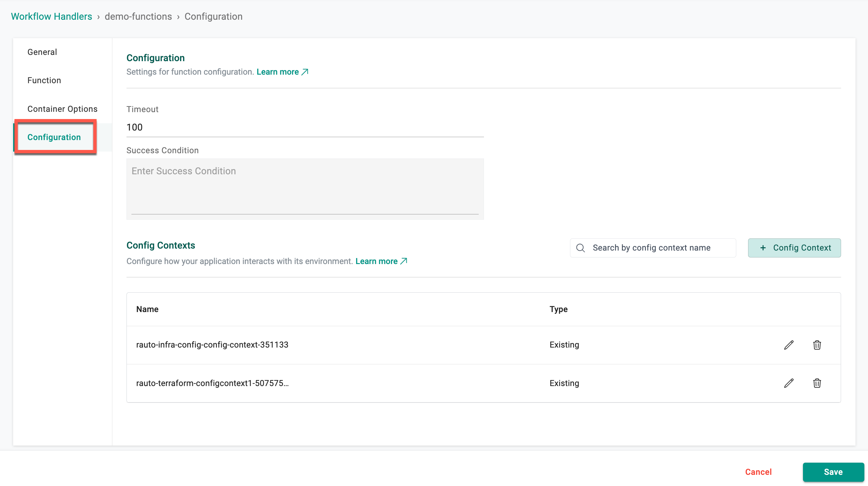Screen dimensions: 868x486
Task: Click the search magnifier icon
Action: tap(580, 248)
